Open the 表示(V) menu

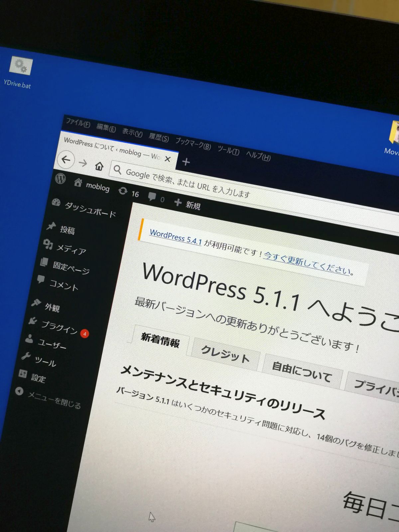click(132, 133)
